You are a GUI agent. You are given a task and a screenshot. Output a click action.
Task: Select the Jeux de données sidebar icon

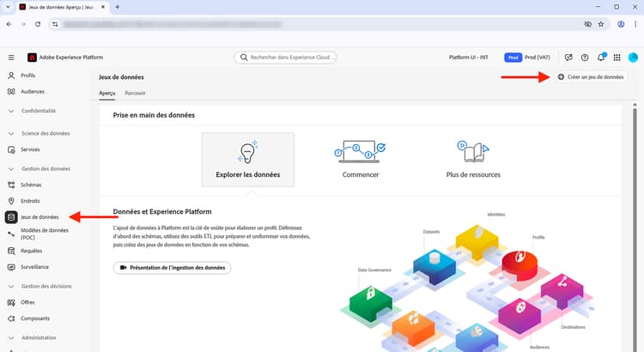[11, 217]
